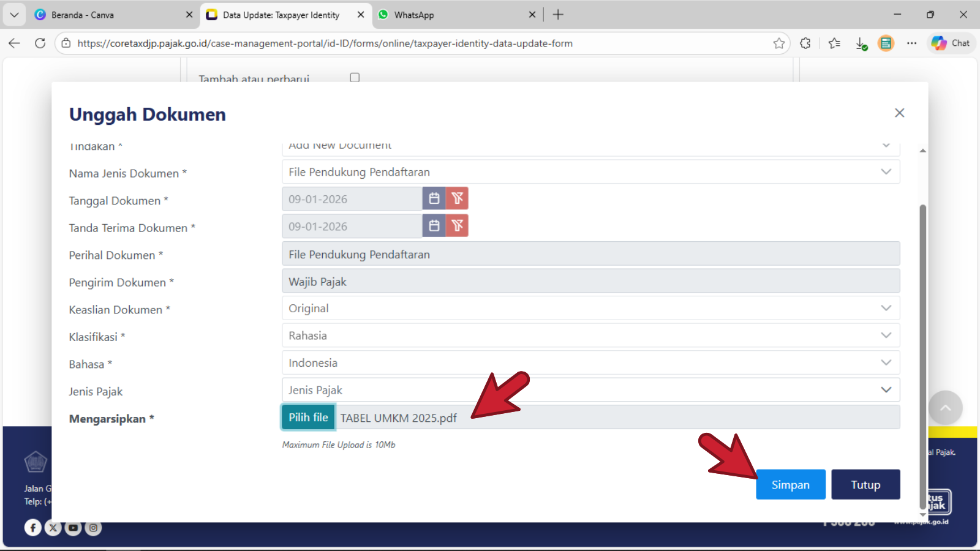Clear the Tanda Terima Dokumen date

point(457,226)
